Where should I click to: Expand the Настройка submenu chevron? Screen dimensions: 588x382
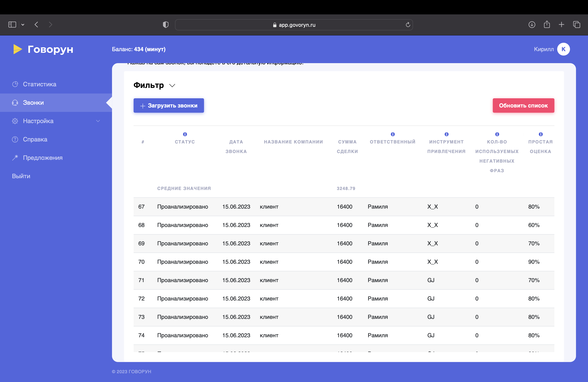pos(98,121)
